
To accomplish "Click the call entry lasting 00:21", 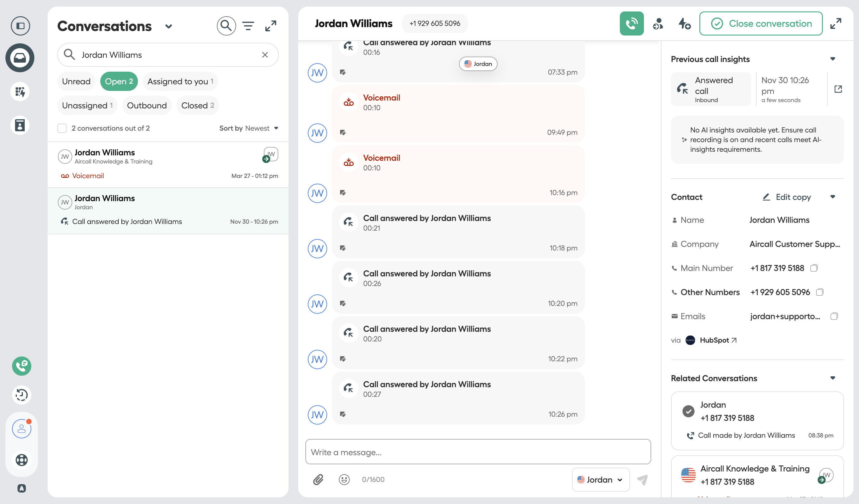I will (458, 232).
